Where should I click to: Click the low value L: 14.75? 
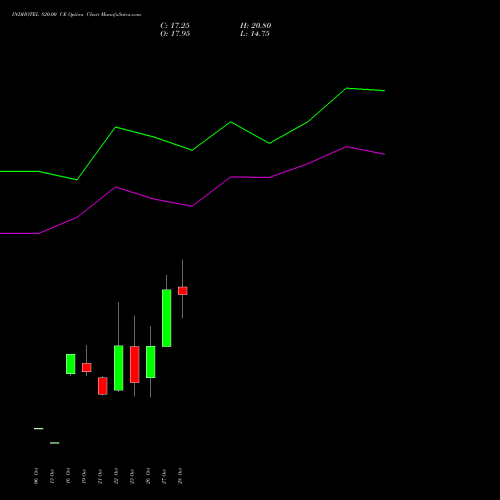[255, 34]
